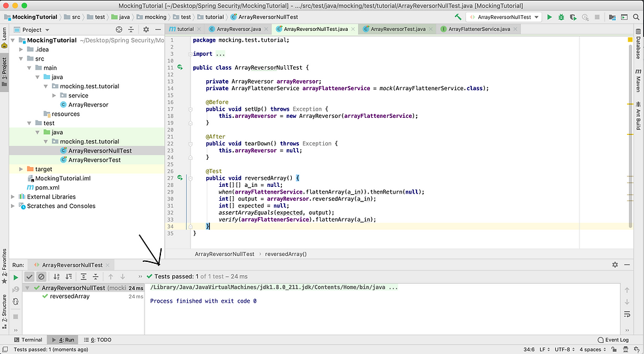Expand all test results
Image resolution: width=644 pixels, height=354 pixels.
click(x=83, y=277)
